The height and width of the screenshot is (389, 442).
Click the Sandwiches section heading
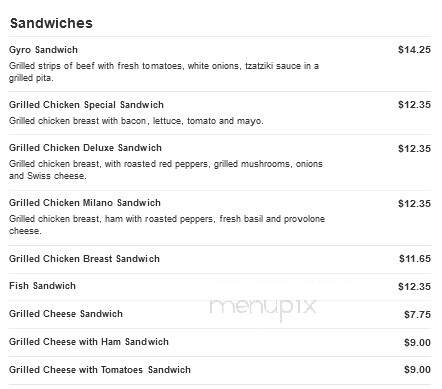pos(51,23)
